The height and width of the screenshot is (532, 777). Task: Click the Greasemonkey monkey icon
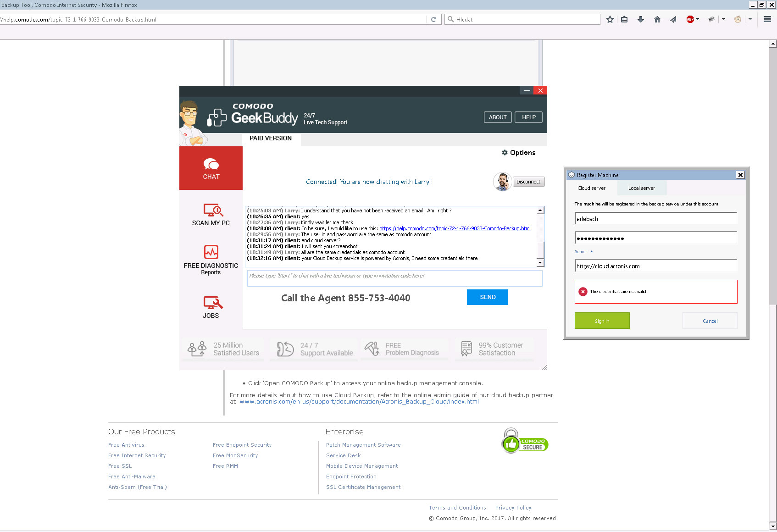[738, 19]
